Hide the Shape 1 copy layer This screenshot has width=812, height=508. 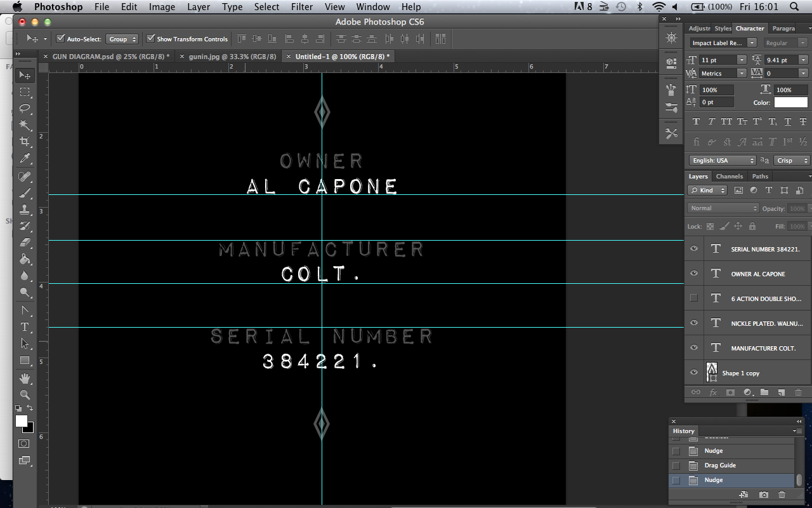point(693,373)
